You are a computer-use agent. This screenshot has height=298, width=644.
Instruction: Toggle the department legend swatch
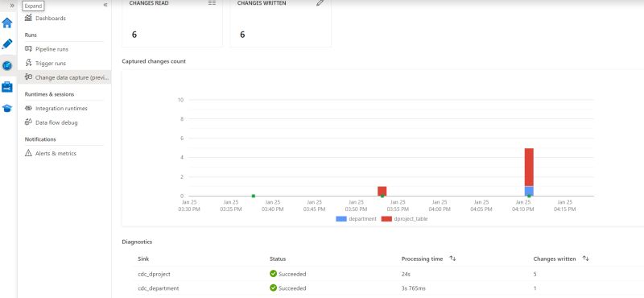click(x=341, y=219)
